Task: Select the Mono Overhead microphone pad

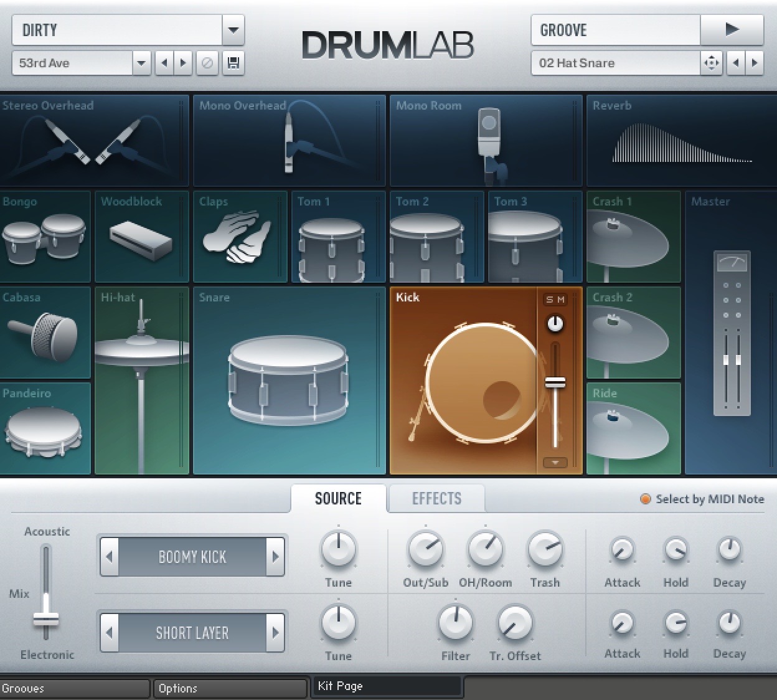Action: tap(289, 140)
